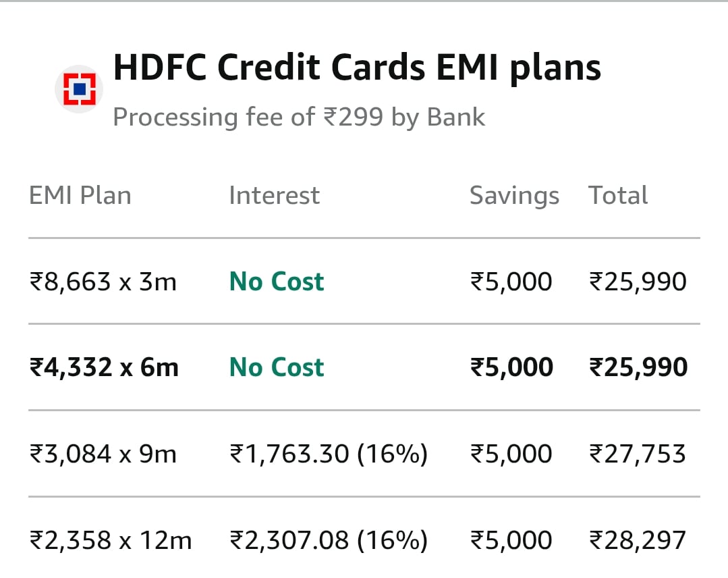Click the Interest column header
728x578 pixels.
[x=275, y=195]
